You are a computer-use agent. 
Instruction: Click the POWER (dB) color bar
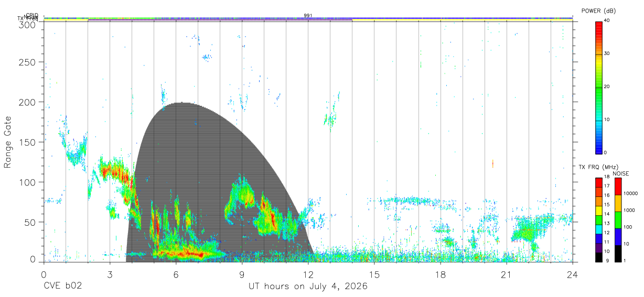[598, 87]
